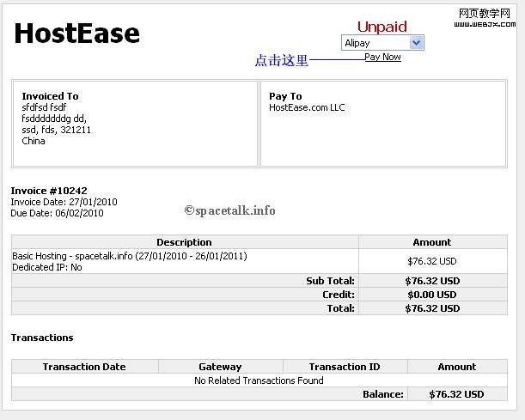Click the Sub Total amount value

click(x=431, y=281)
